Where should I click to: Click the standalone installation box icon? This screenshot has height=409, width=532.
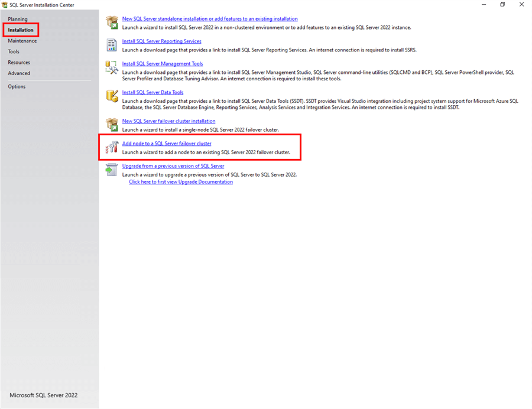tap(112, 22)
